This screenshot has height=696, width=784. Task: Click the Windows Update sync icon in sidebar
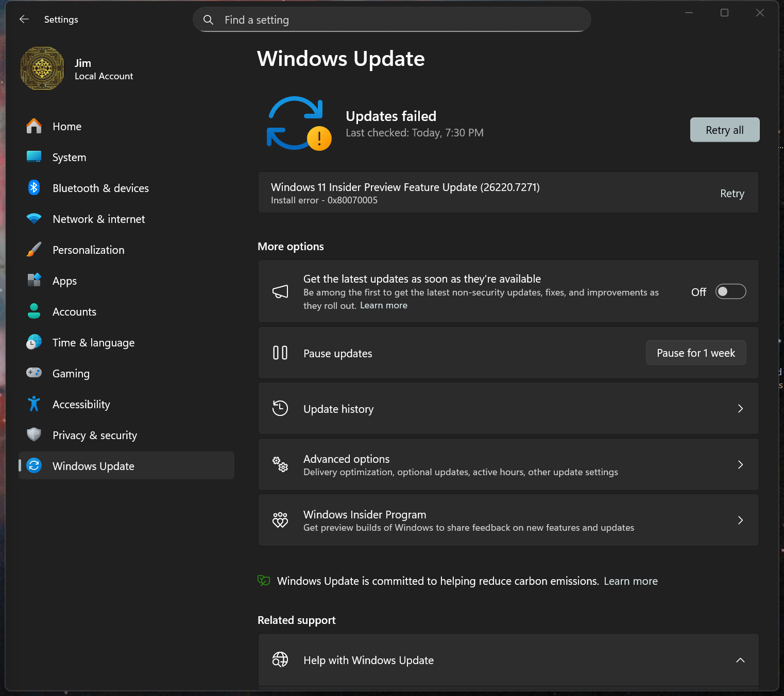point(34,466)
